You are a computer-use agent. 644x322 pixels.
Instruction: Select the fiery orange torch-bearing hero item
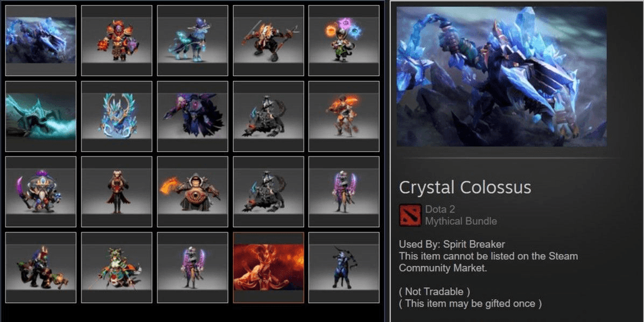coord(344,116)
